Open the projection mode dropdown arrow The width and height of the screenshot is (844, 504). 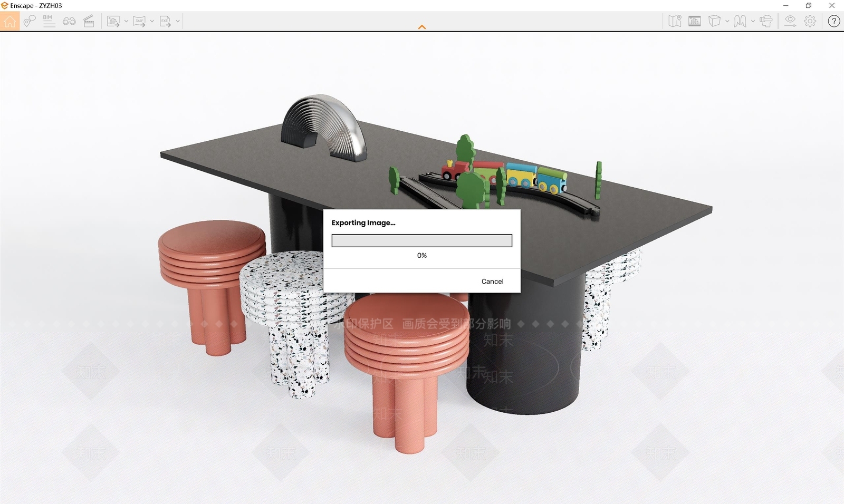point(727,22)
